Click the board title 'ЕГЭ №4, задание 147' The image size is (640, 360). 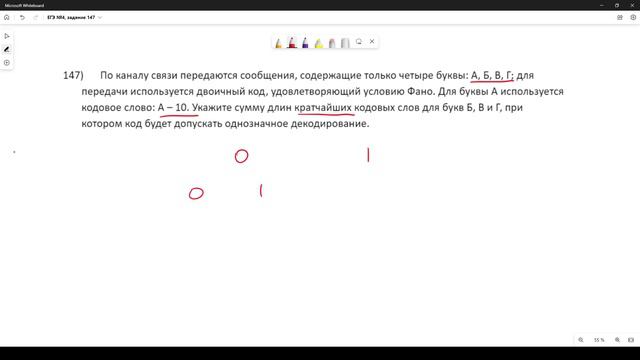tap(71, 18)
